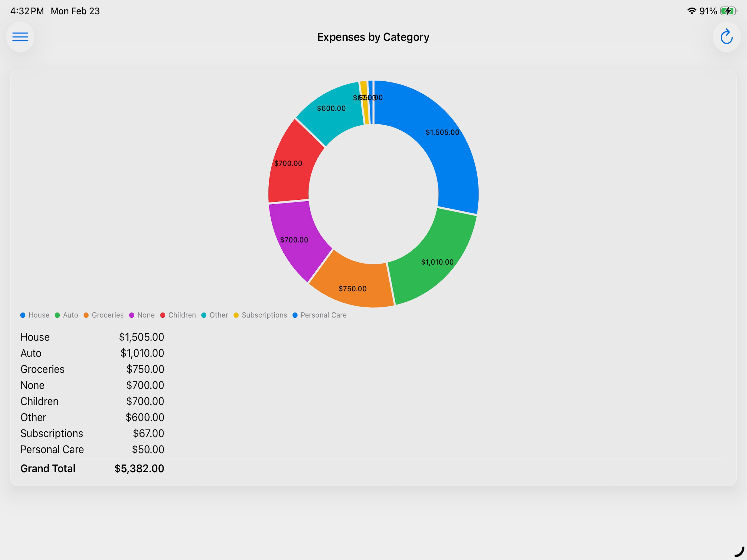The image size is (747, 560).
Task: Tap the 4:32 PM clock
Action: click(x=27, y=11)
